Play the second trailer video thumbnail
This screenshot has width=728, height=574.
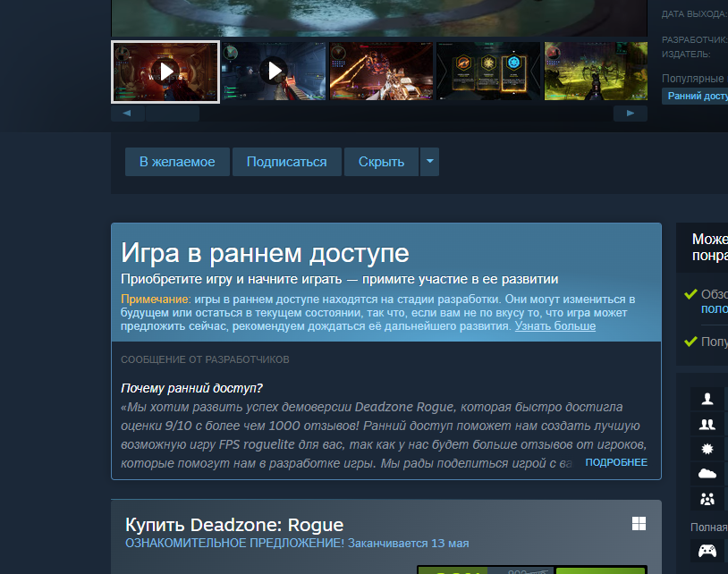[x=274, y=71]
